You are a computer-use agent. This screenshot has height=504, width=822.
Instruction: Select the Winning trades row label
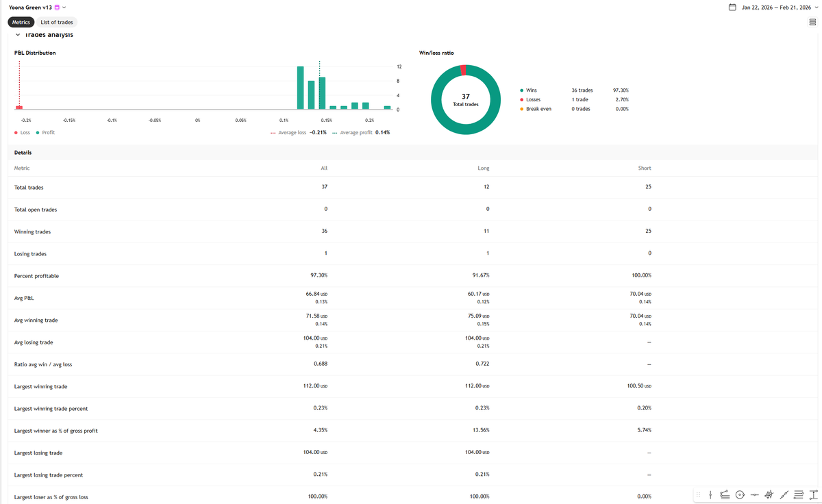pos(32,231)
